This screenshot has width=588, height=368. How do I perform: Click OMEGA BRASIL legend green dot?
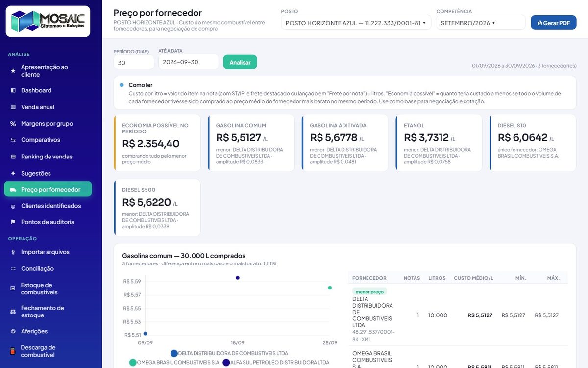click(x=133, y=363)
